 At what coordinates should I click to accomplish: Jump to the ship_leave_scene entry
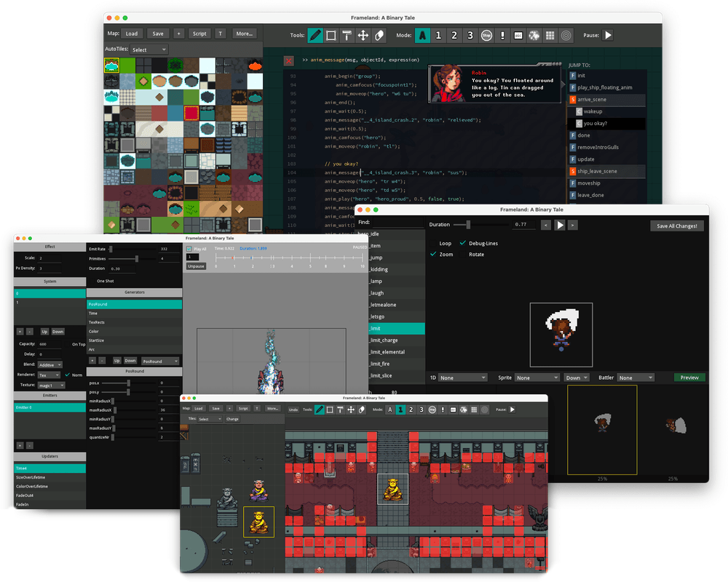597,171
